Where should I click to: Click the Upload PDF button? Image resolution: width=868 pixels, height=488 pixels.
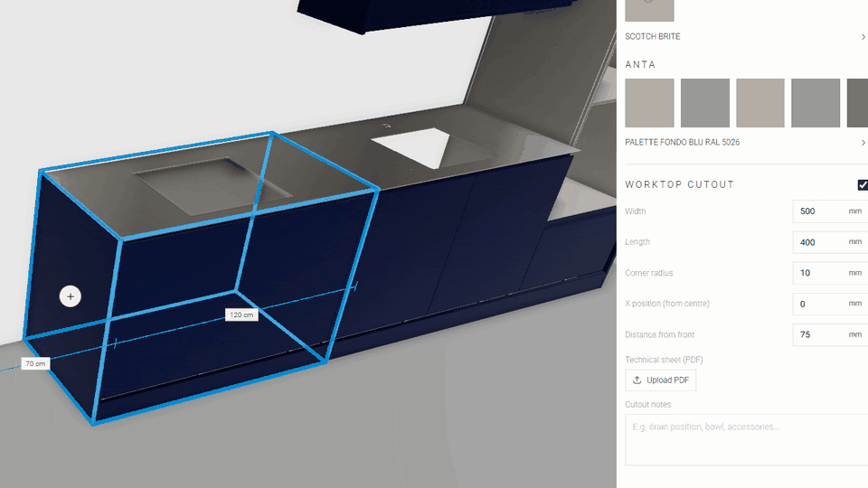tap(660, 380)
